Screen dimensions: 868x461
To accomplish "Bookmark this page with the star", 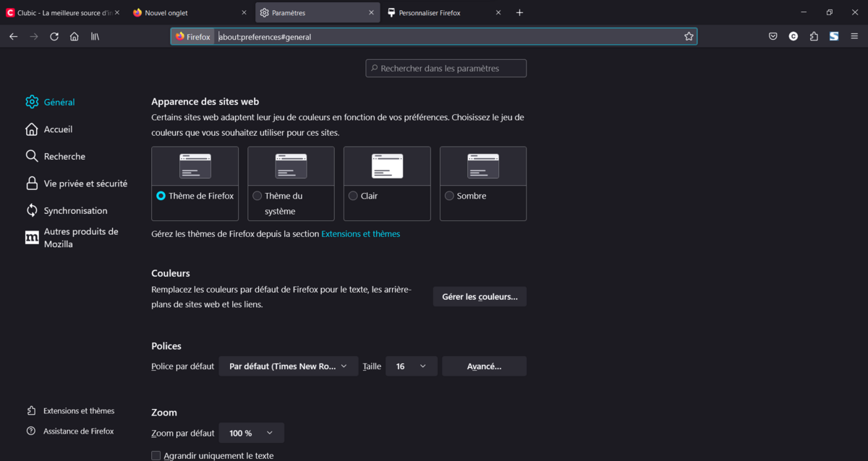I will click(x=689, y=36).
